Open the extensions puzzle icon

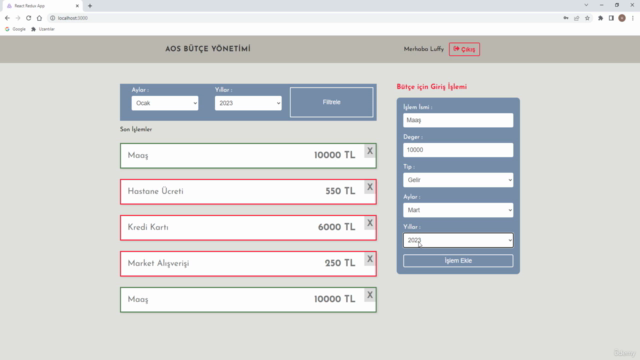point(600,18)
